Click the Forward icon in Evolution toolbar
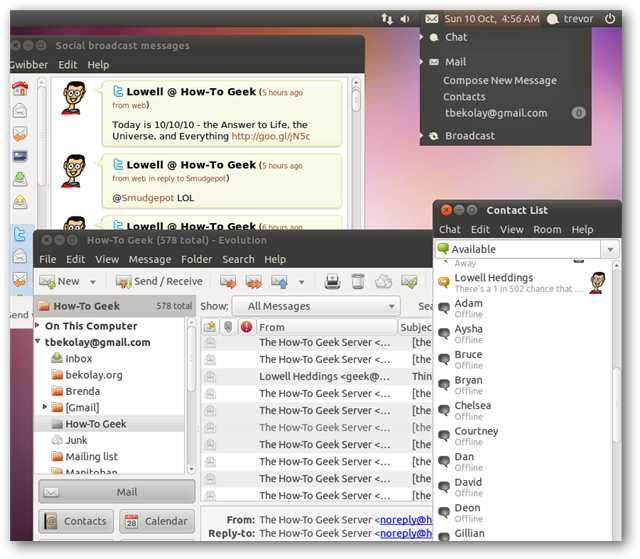This screenshot has width=640, height=559. (280, 281)
